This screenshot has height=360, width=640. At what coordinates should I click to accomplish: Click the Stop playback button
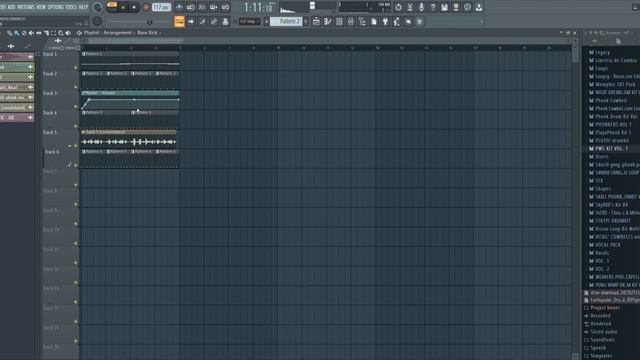[x=134, y=7]
